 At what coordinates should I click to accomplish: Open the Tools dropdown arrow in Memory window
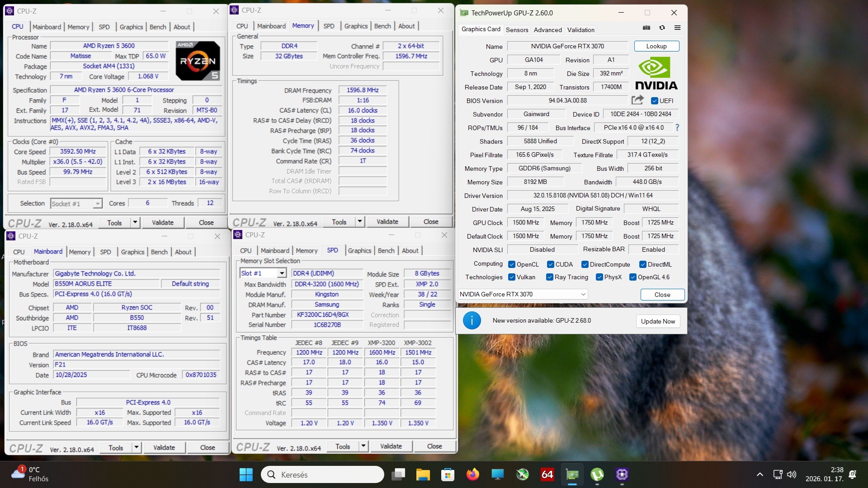[360, 221]
